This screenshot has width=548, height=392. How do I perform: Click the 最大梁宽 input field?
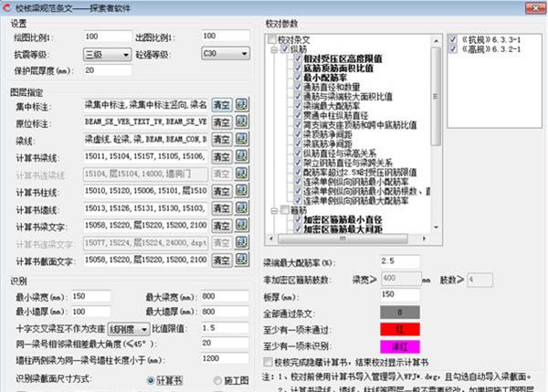pos(225,297)
